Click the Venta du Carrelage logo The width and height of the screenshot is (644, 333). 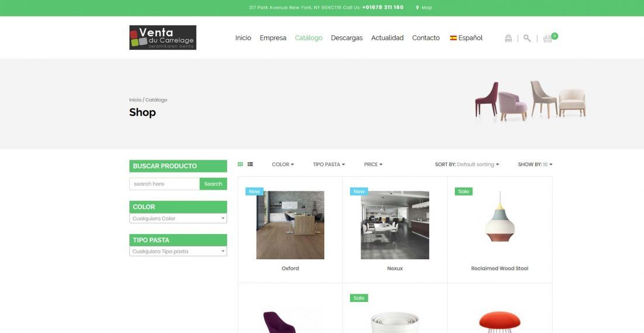point(163,37)
